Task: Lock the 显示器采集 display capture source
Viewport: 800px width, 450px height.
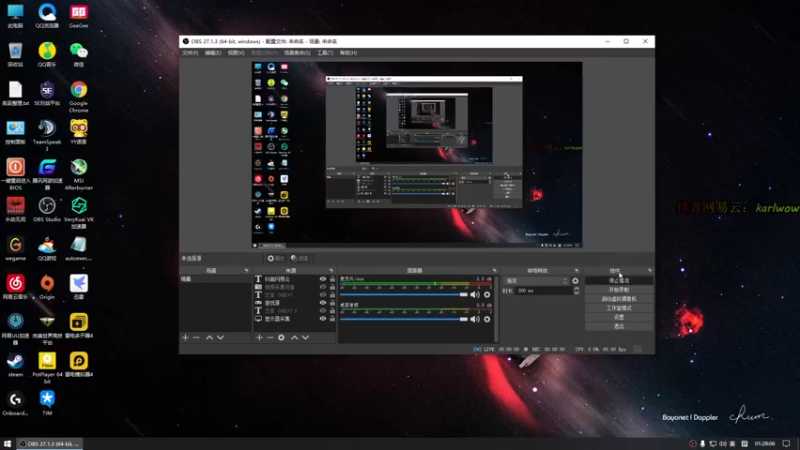Action: click(x=332, y=318)
